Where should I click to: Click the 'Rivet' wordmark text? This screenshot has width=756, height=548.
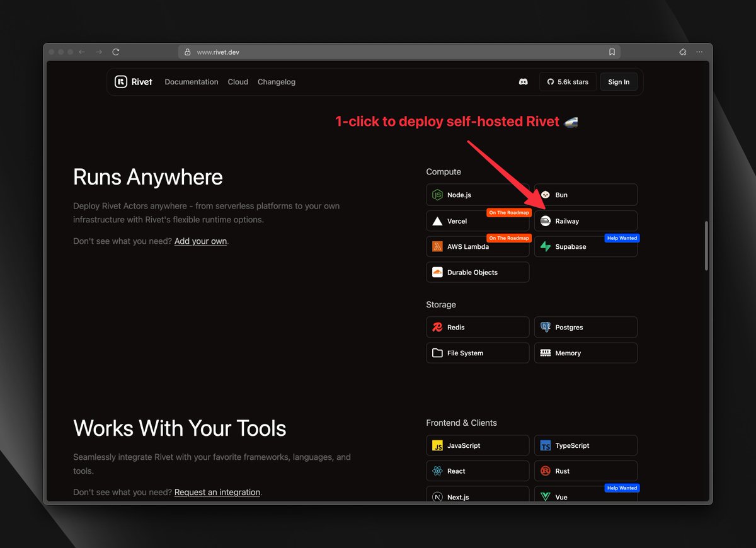(x=142, y=82)
